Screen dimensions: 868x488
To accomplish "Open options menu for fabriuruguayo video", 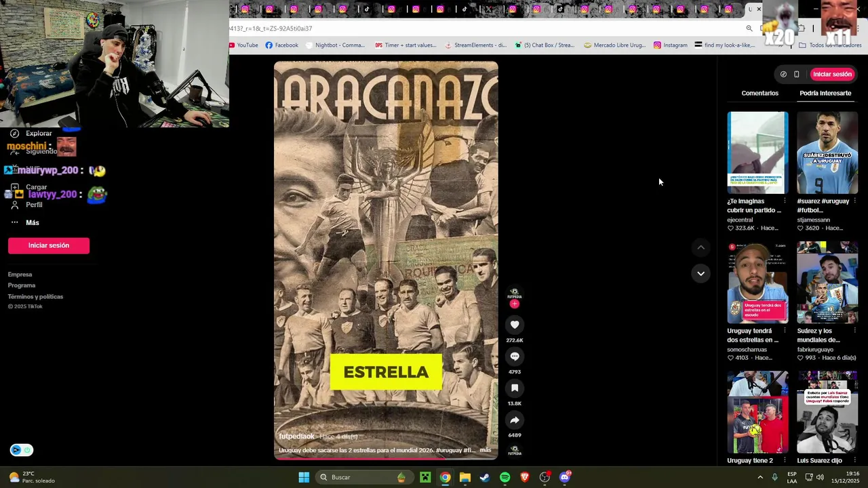I will point(854,331).
